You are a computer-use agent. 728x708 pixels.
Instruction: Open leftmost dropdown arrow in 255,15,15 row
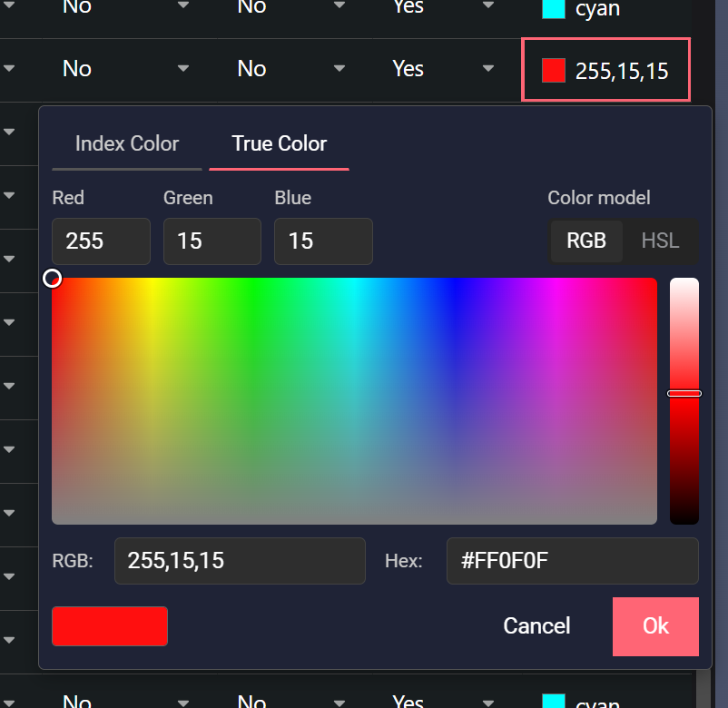point(9,69)
